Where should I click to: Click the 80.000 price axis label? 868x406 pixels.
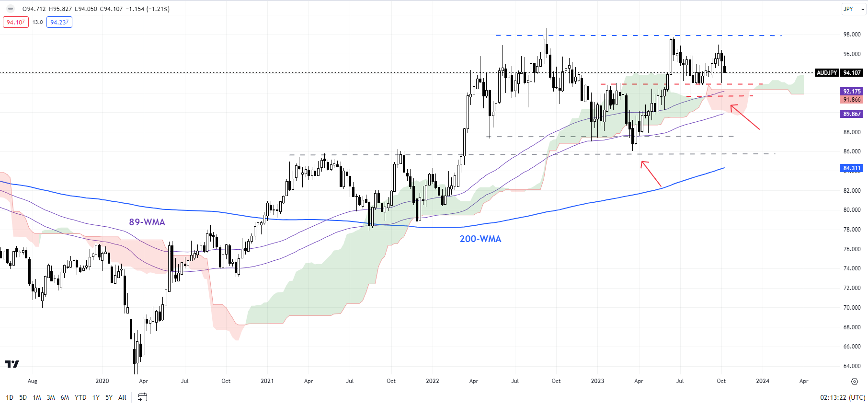[852, 210]
